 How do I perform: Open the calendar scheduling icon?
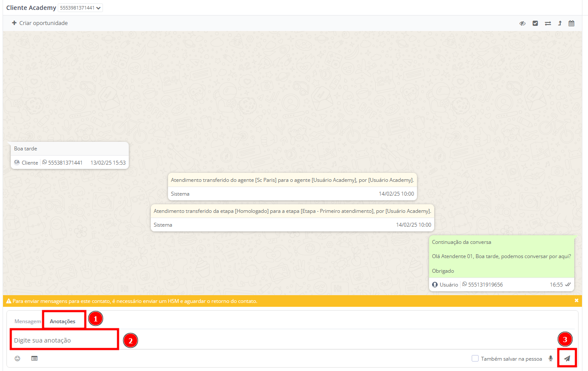coord(571,23)
